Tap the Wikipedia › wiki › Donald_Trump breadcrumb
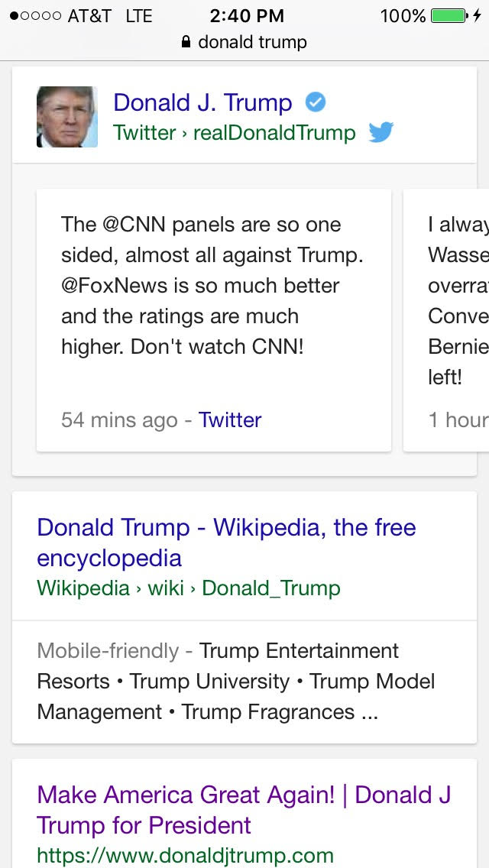 pos(189,588)
